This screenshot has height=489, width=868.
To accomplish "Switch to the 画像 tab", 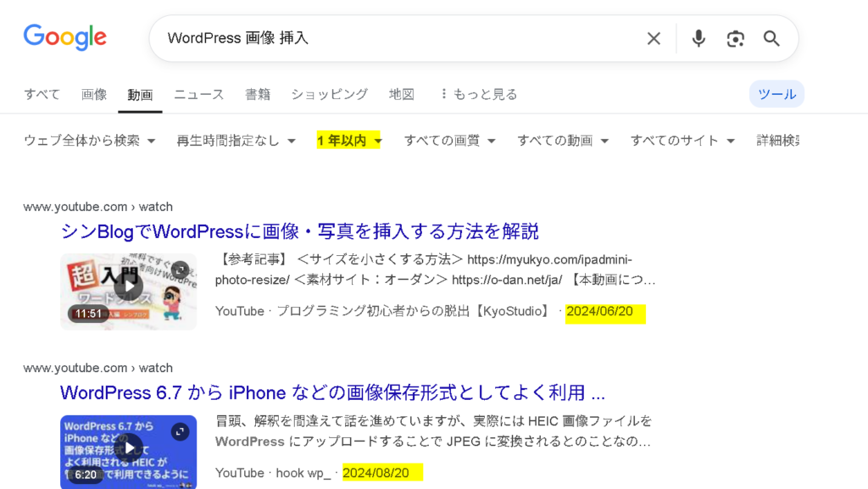I will tap(94, 95).
